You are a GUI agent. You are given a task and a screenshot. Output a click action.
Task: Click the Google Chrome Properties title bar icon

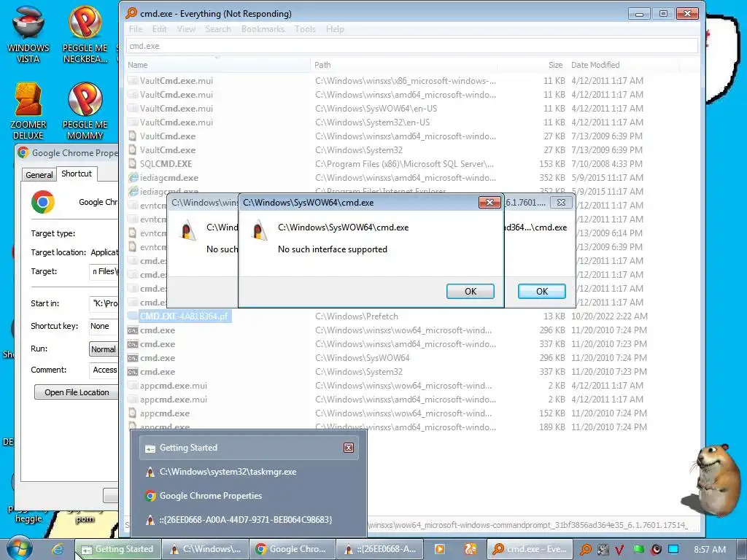click(23, 153)
